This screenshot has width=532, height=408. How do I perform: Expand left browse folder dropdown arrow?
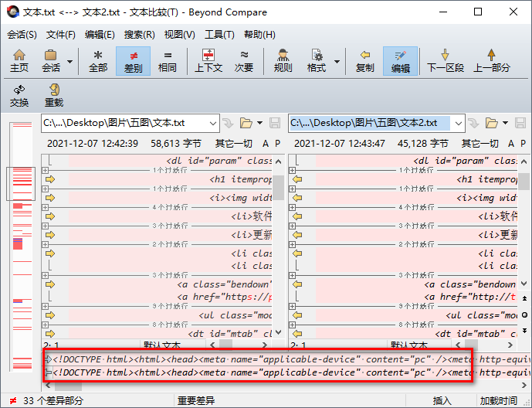[x=260, y=123]
